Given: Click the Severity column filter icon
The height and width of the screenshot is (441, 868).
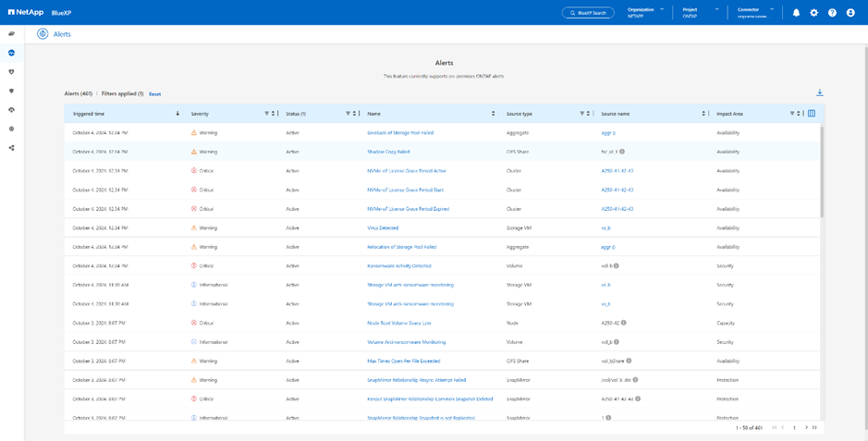Looking at the screenshot, I should (x=267, y=114).
